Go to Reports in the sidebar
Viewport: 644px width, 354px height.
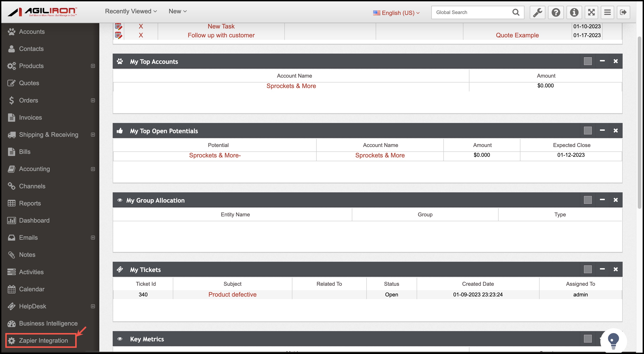[x=30, y=203]
